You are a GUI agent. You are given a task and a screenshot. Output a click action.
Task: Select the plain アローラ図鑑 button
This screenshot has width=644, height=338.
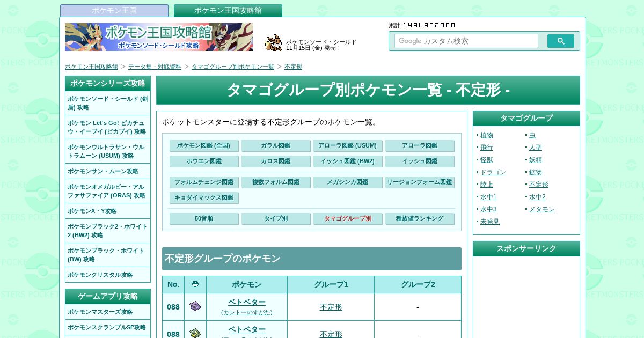[x=420, y=145]
